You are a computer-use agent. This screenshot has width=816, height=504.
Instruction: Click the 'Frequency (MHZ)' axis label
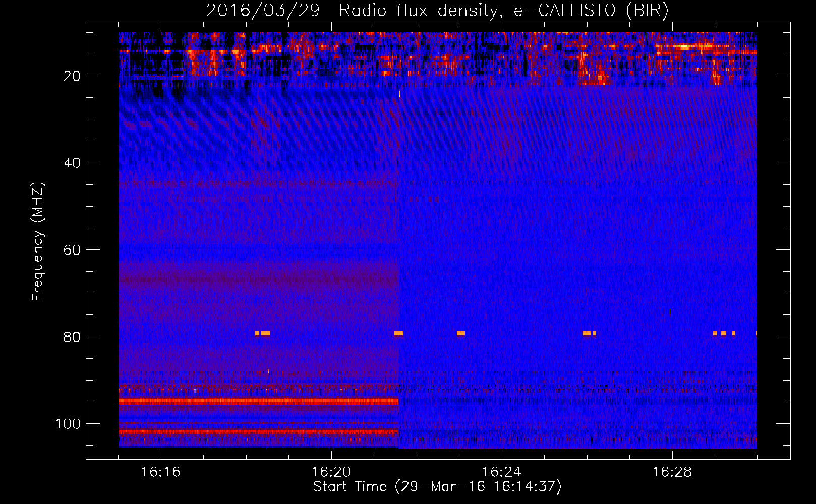38,241
